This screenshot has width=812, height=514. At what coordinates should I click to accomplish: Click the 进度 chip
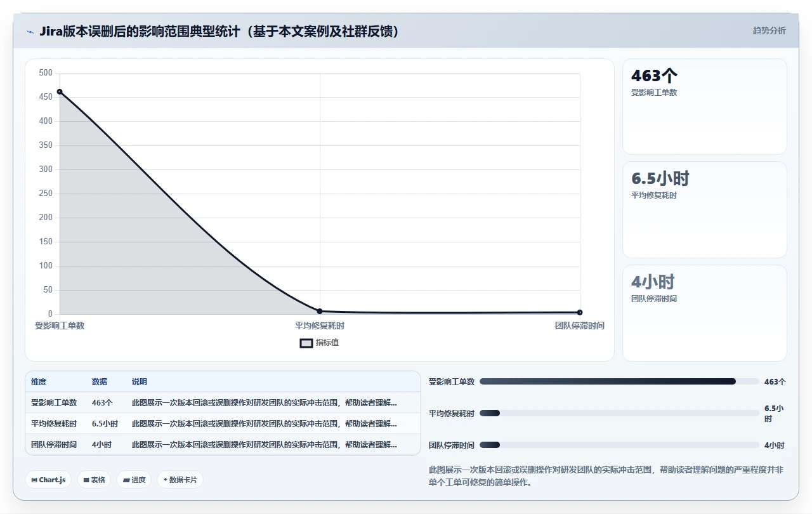(134, 480)
